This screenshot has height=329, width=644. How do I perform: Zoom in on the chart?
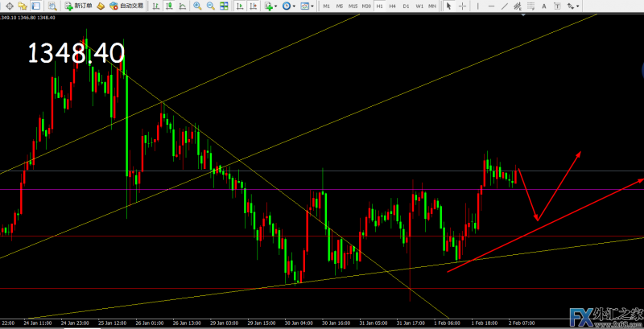pos(198,6)
